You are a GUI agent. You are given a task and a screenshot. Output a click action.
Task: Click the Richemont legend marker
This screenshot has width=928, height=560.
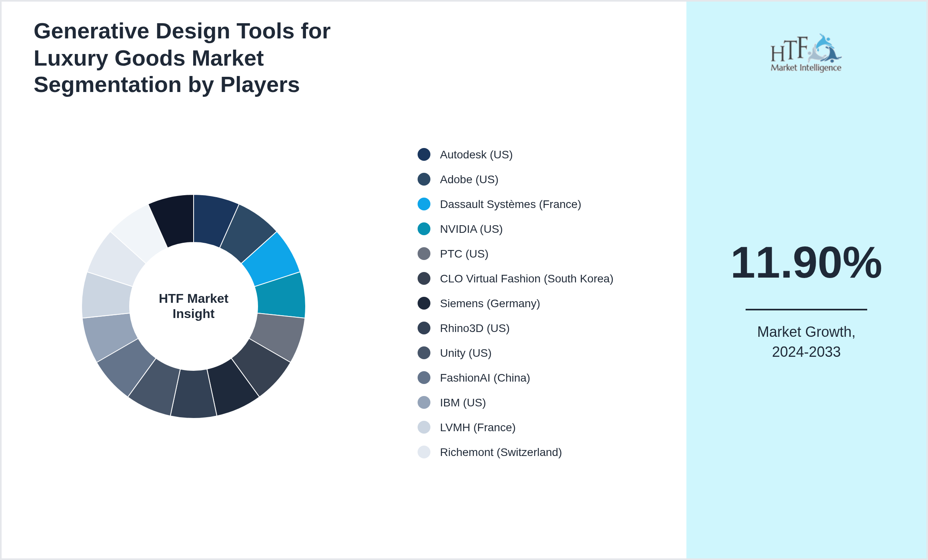[x=423, y=452]
